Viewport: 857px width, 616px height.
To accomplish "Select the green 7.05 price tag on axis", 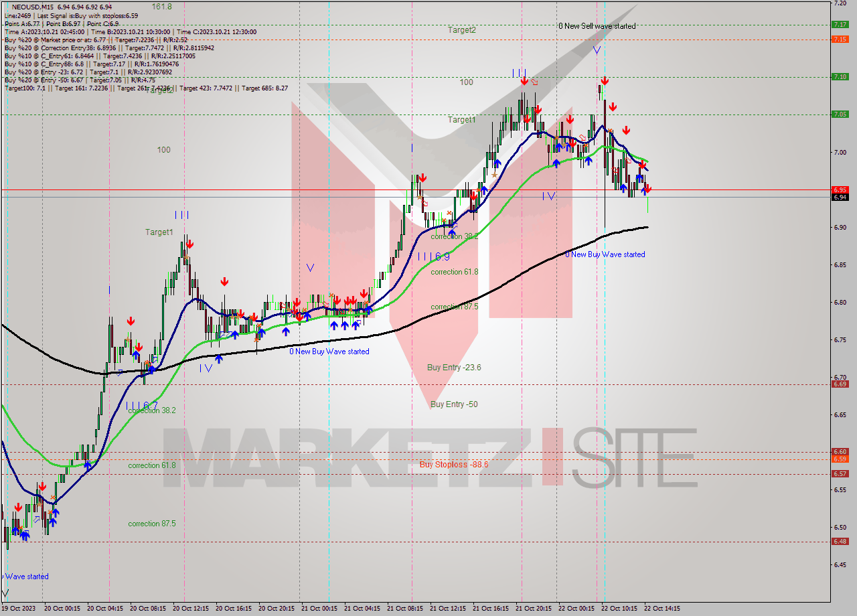I will [840, 114].
